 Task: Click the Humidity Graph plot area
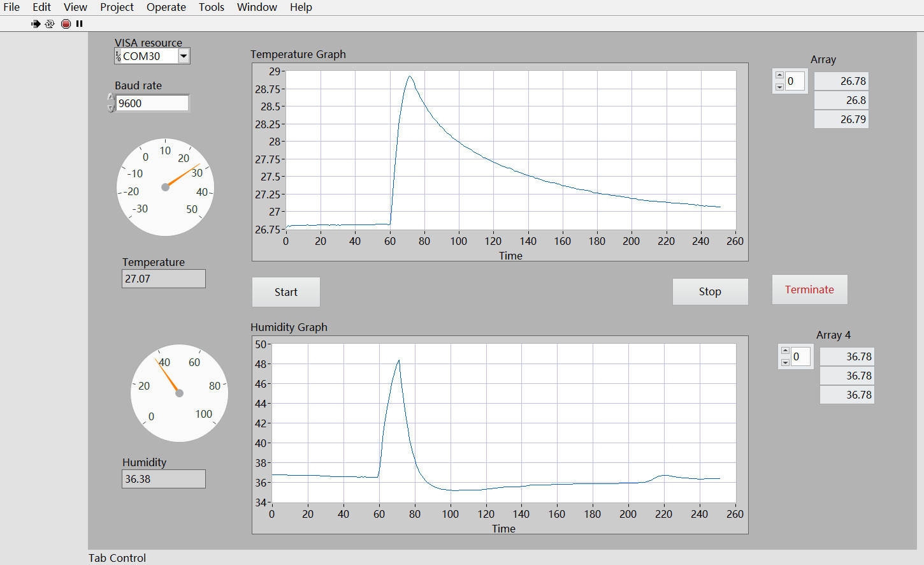[x=503, y=423]
